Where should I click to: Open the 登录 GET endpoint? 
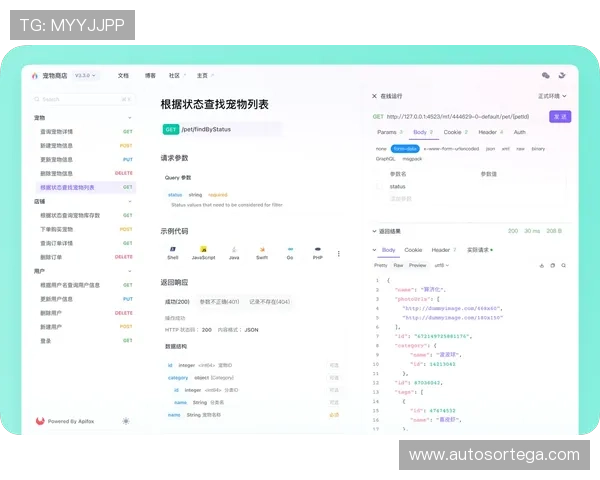tap(86, 341)
